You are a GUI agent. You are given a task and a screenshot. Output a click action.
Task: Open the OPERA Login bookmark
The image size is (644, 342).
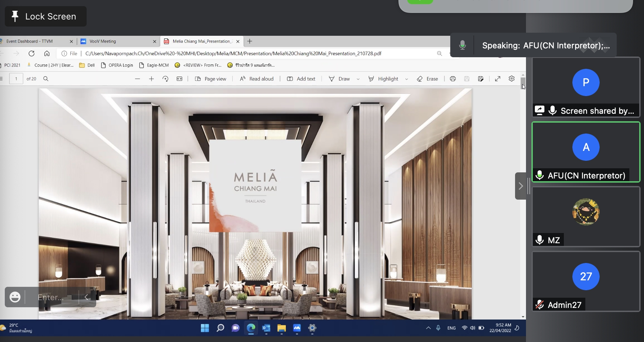pyautogui.click(x=117, y=65)
